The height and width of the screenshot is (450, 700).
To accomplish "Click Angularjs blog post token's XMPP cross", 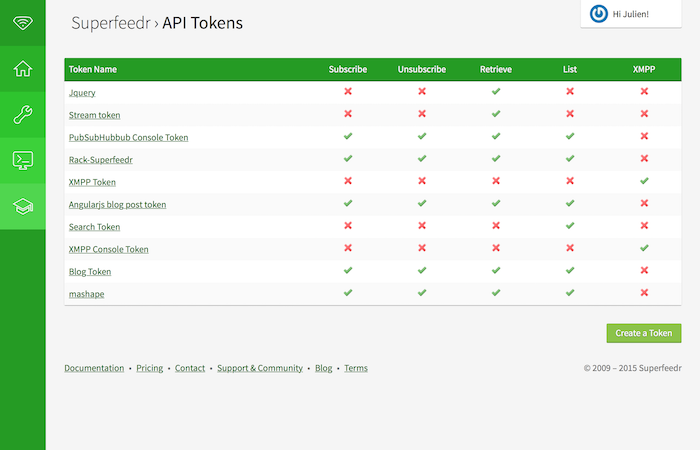I will tap(644, 203).
